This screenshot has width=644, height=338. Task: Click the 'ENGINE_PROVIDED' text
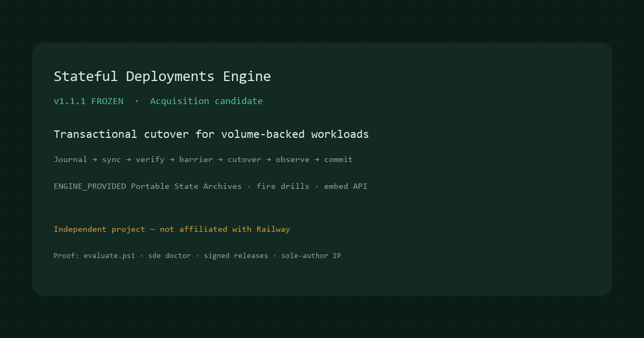tap(90, 186)
